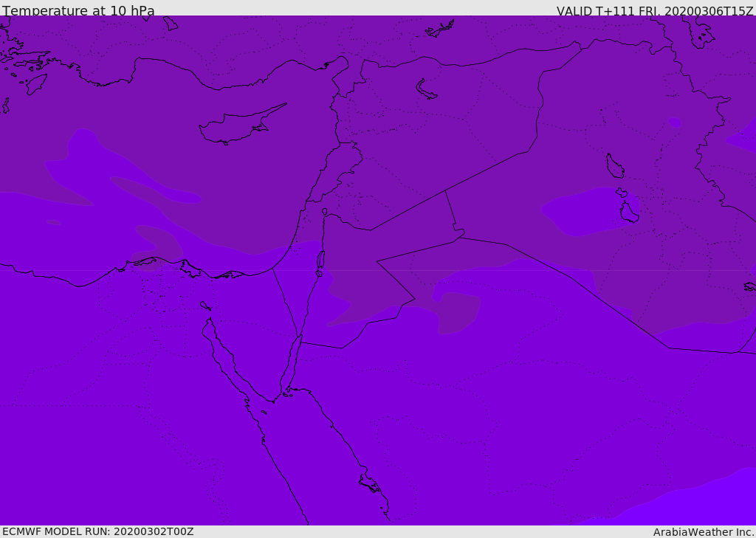Click the Lake Tharthar outline in Iraq

614,166
